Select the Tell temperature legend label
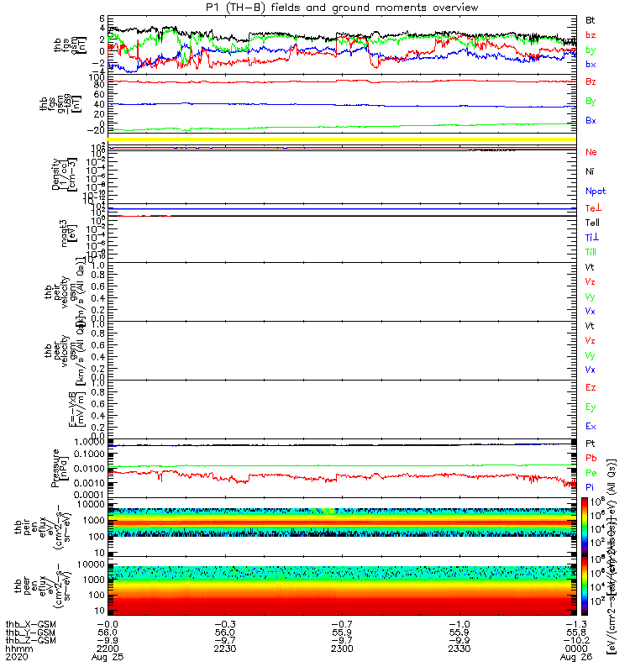Image resolution: width=630 pixels, height=672 pixels. [x=592, y=223]
